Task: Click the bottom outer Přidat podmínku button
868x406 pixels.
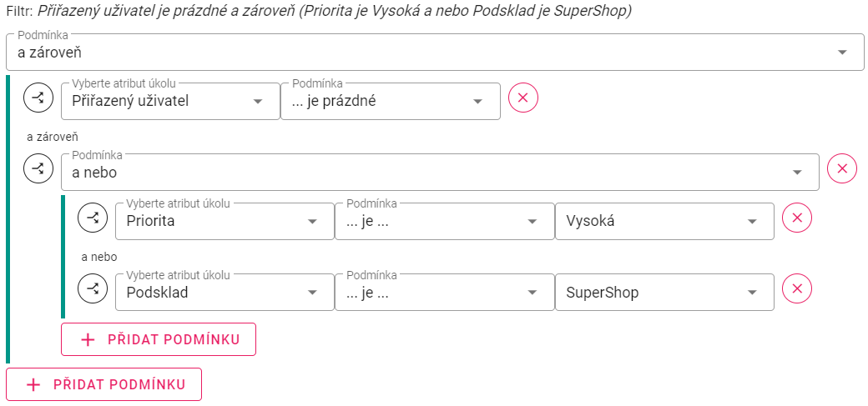Action: click(103, 384)
